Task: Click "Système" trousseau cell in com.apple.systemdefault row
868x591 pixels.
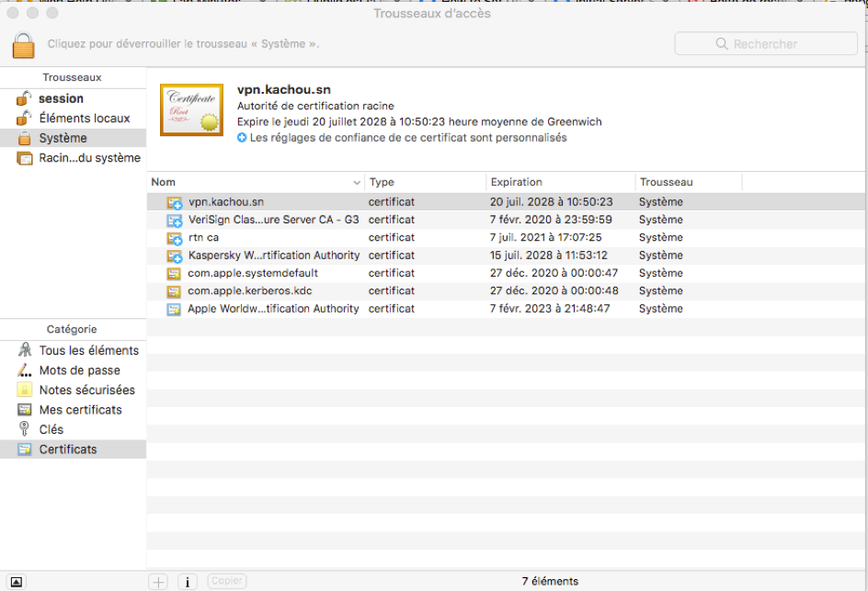Action: tap(661, 273)
